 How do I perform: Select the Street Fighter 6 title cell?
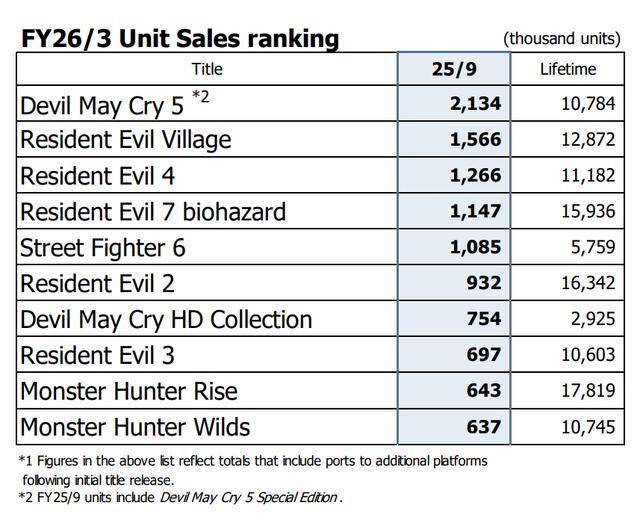tap(103, 247)
